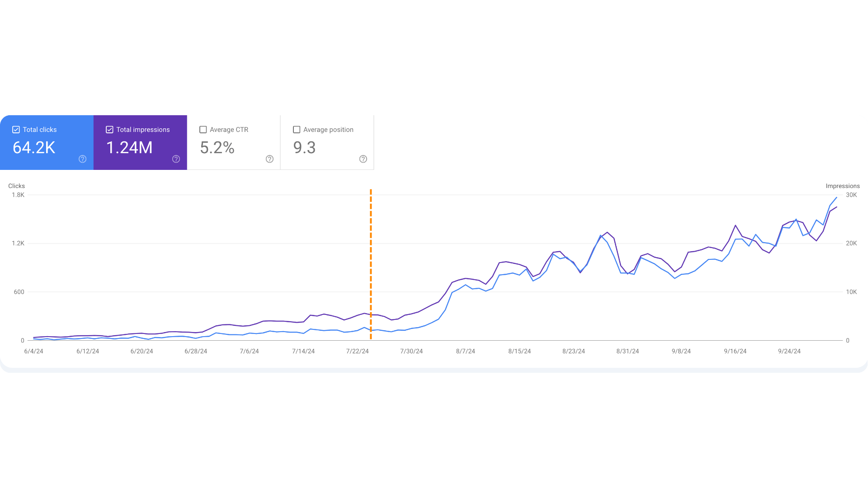Click help icon on Average position card
868x488 pixels.
(x=363, y=159)
